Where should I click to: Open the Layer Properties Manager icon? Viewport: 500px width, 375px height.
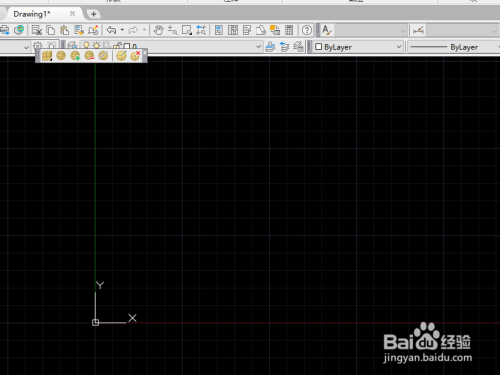point(72,46)
